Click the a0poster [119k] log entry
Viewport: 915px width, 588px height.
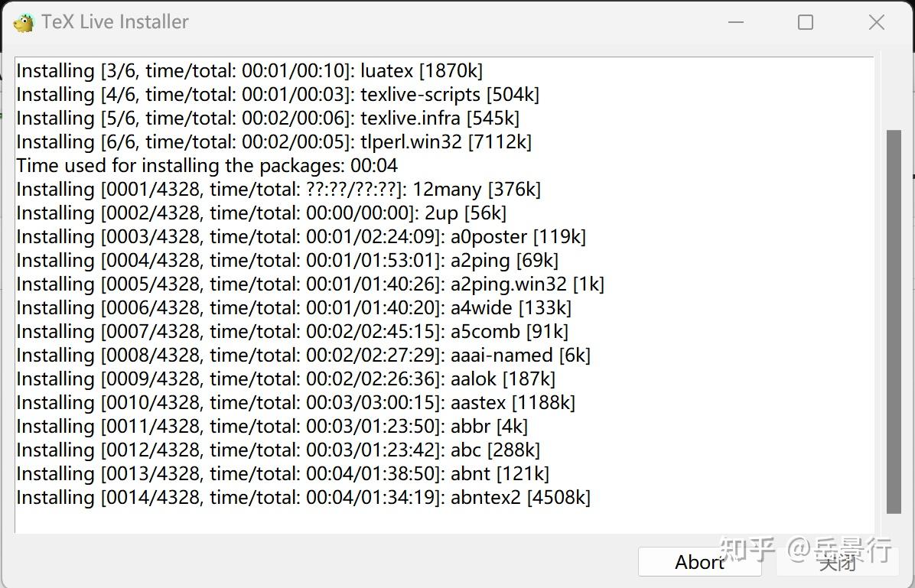301,237
